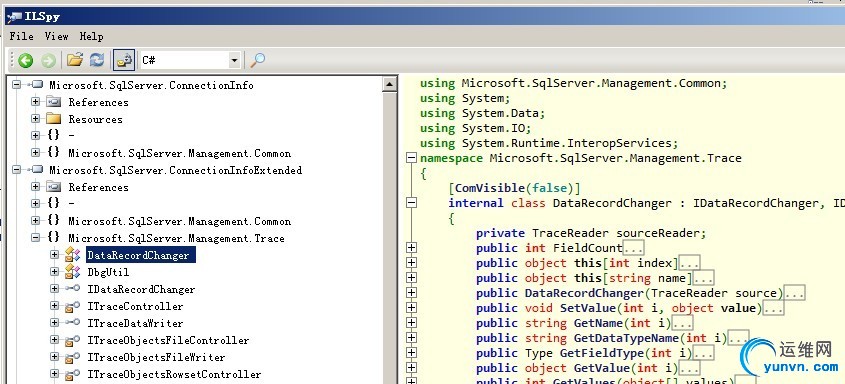Click the Resources folder icon
The height and width of the screenshot is (384, 845).
[x=53, y=119]
